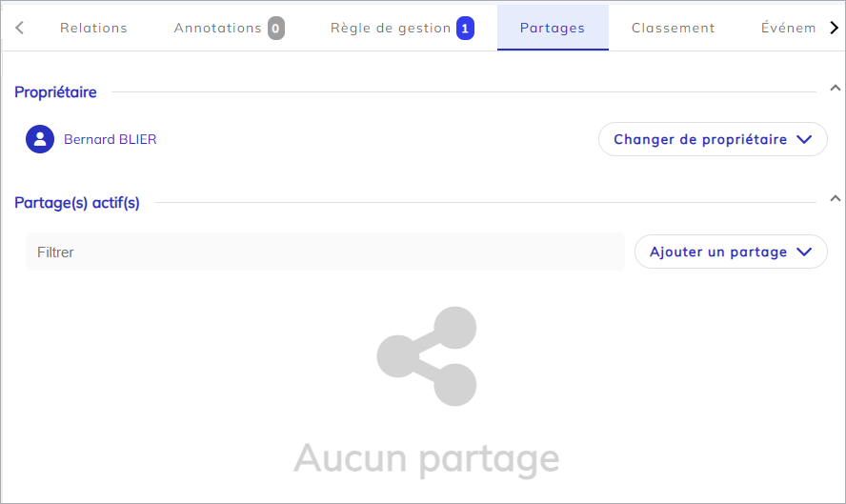Collapse the Partage(s) actif(s) section
Screen dimensions: 846x504
[x=836, y=199]
